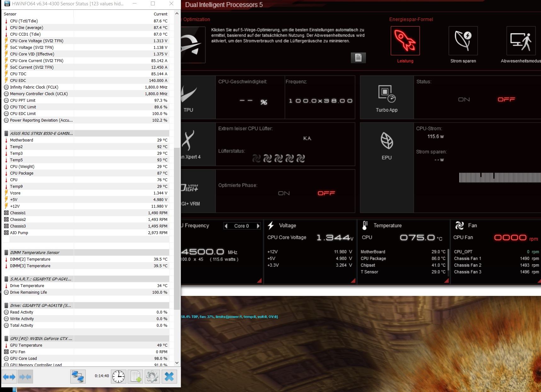Select the CPU PPT Limit row
This screenshot has height=392, width=541.
click(85, 101)
